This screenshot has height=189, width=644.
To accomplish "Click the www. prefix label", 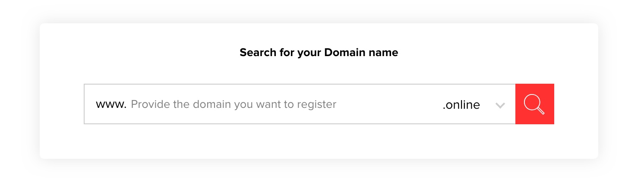I will point(111,105).
